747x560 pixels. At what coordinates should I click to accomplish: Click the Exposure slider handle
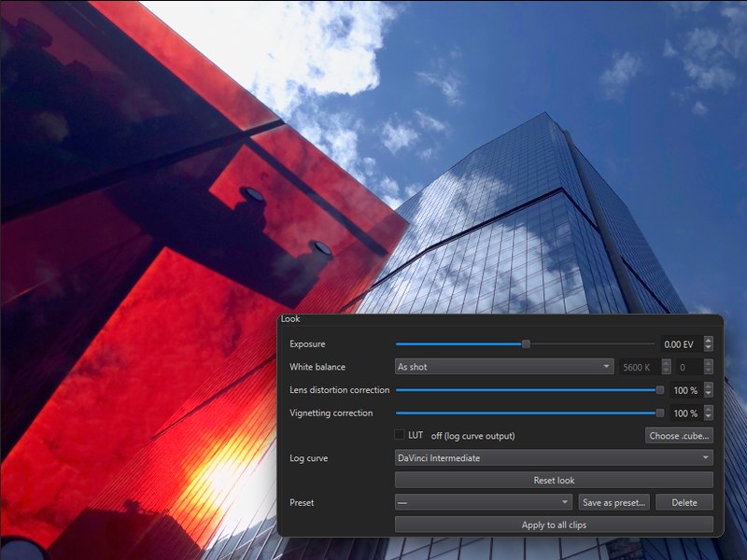tap(526, 343)
